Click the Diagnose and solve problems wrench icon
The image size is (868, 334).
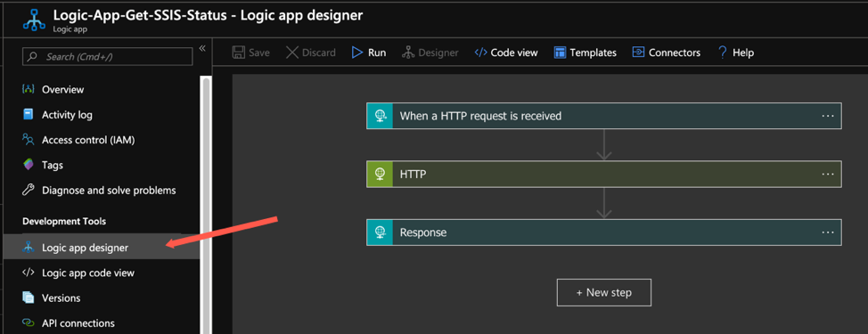click(x=29, y=191)
